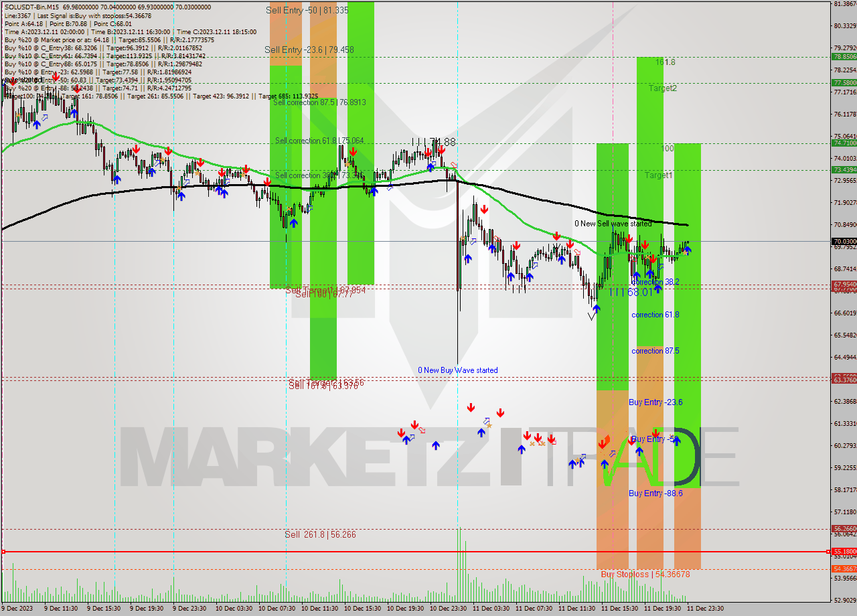The height and width of the screenshot is (616, 857).
Task: Click the 76.11 price axis value
Action: pyautogui.click(x=844, y=114)
